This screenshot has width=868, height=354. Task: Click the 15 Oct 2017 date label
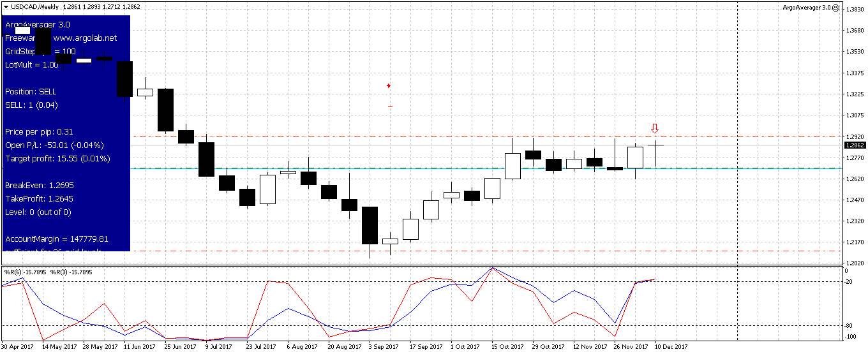tap(506, 347)
